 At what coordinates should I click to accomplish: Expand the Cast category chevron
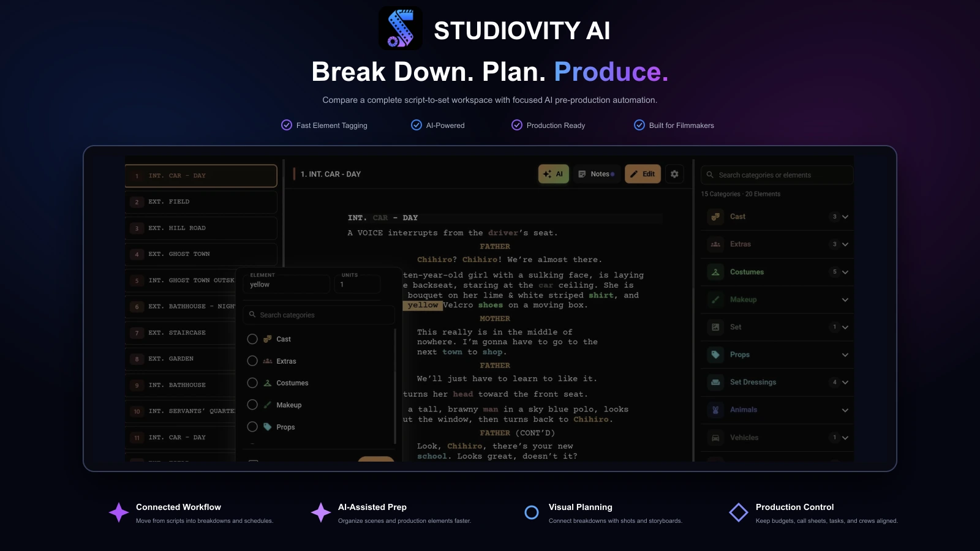(845, 217)
